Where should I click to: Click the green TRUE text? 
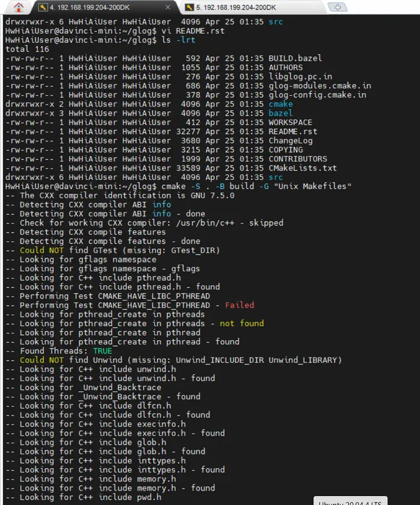tap(102, 351)
